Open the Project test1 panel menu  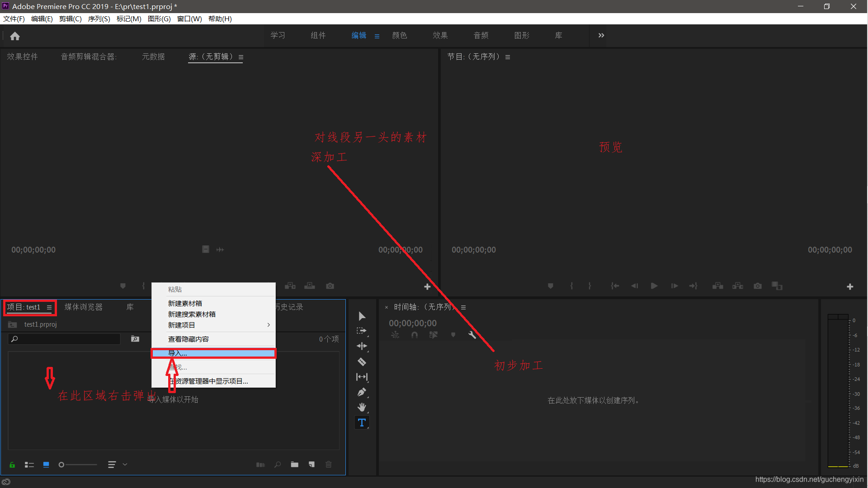tap(49, 307)
